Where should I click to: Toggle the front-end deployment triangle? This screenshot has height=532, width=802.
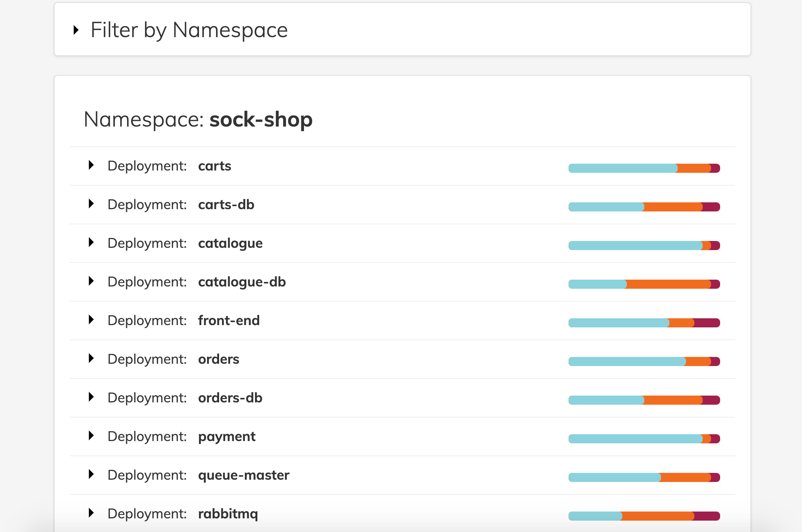(x=91, y=319)
